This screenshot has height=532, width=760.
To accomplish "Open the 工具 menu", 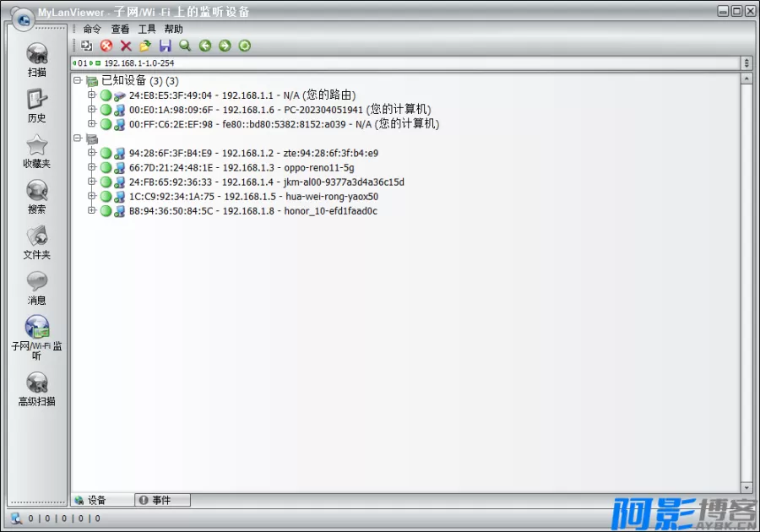I will click(x=145, y=28).
